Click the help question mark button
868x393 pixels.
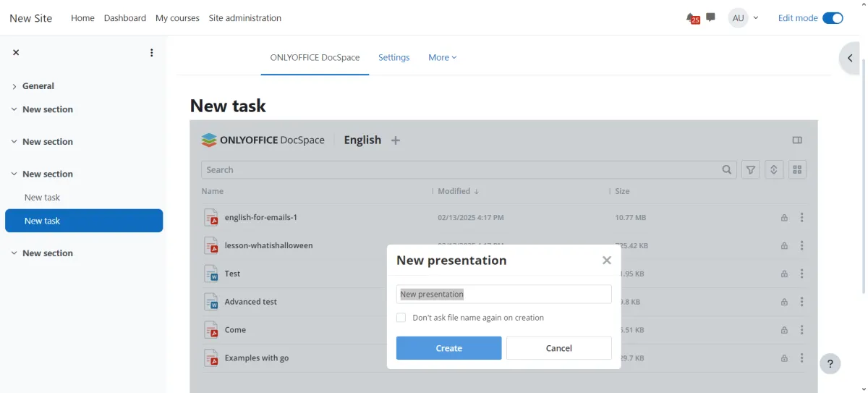830,363
